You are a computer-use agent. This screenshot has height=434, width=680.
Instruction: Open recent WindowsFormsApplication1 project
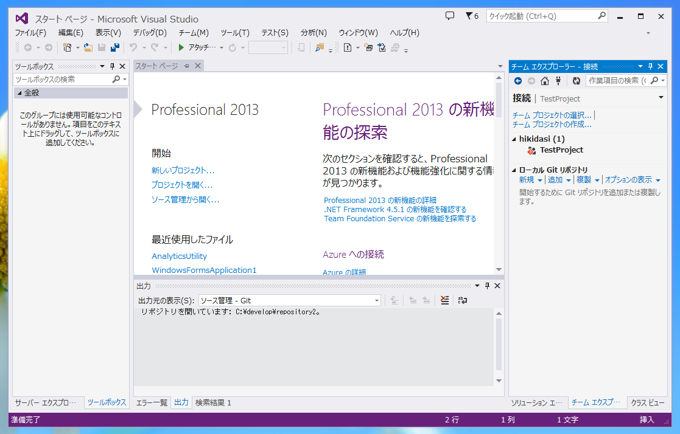[204, 270]
